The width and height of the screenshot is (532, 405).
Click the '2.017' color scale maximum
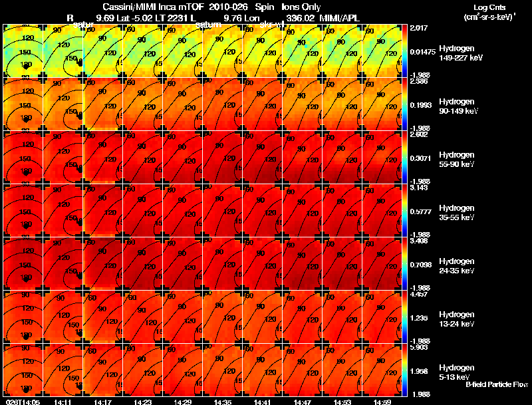(419, 28)
